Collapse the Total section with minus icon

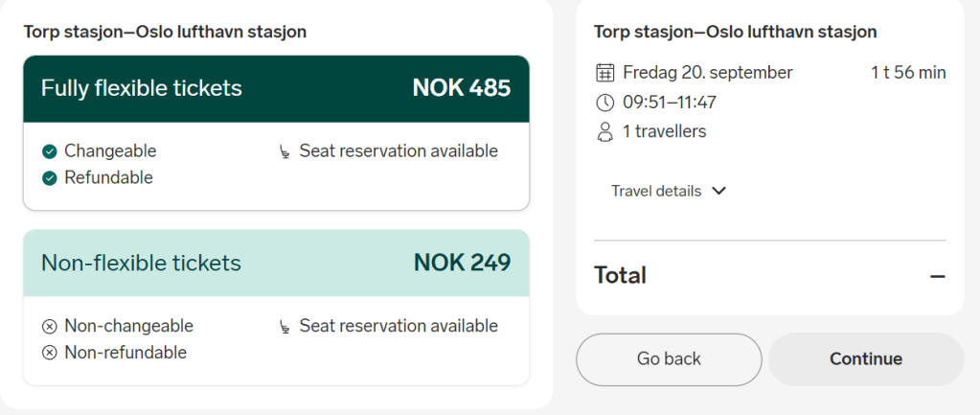tap(937, 276)
